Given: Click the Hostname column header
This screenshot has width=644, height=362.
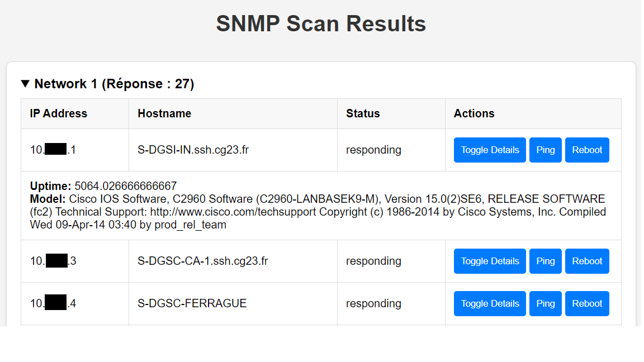Looking at the screenshot, I should tap(164, 113).
